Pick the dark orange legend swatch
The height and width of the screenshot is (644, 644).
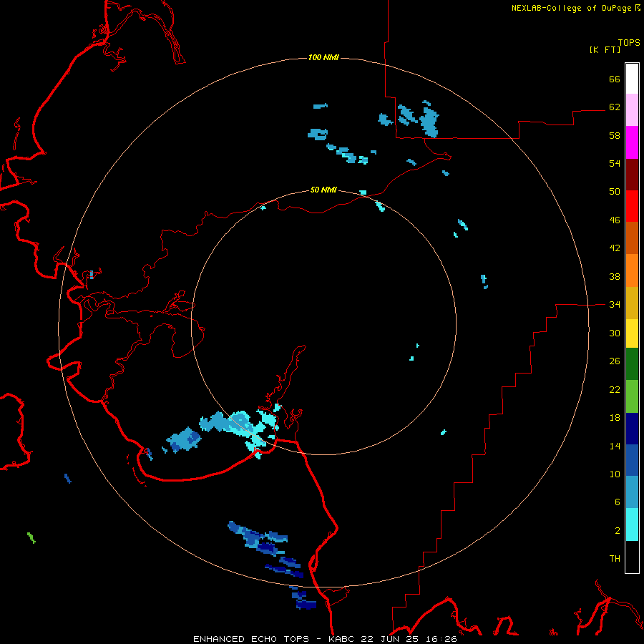pyautogui.click(x=632, y=238)
